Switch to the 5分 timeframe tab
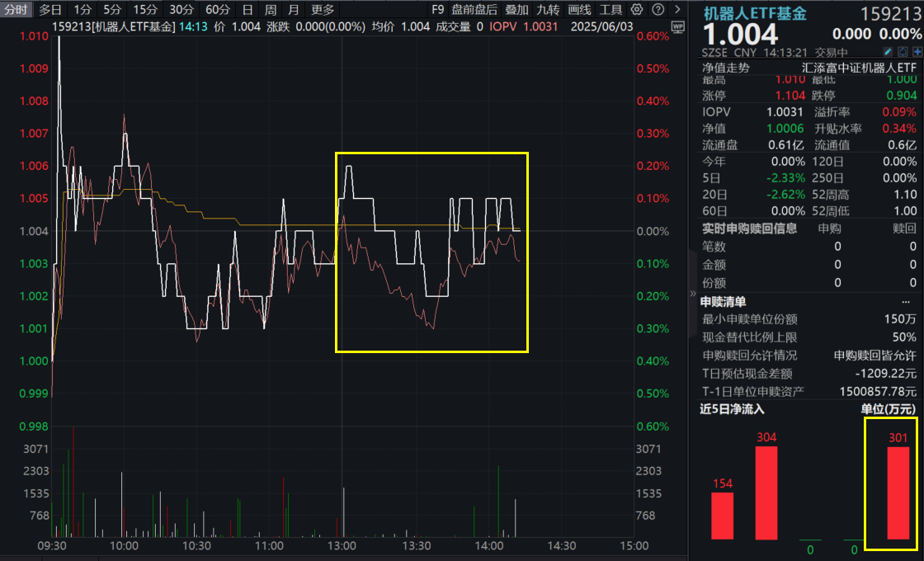Viewport: 924px width, 561px height. pos(111,10)
